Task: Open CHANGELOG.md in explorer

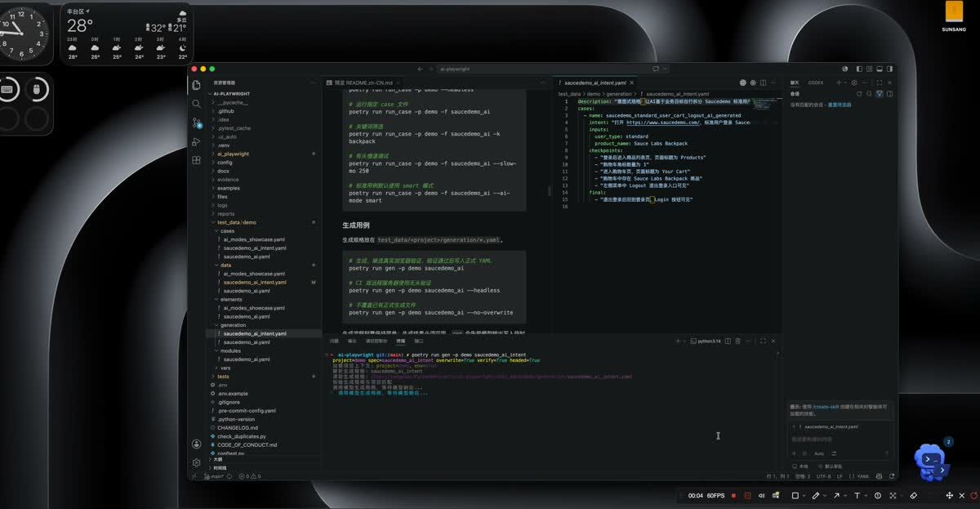Action: (237, 427)
